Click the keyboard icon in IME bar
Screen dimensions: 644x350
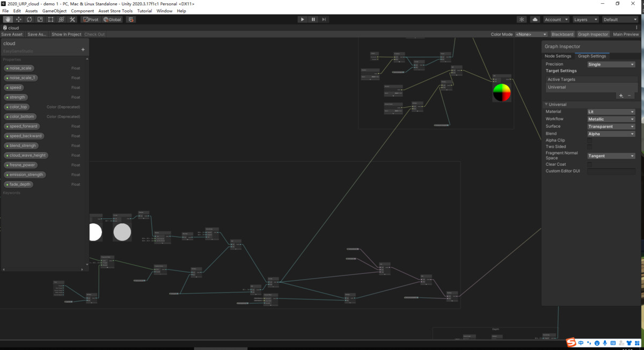click(x=613, y=342)
